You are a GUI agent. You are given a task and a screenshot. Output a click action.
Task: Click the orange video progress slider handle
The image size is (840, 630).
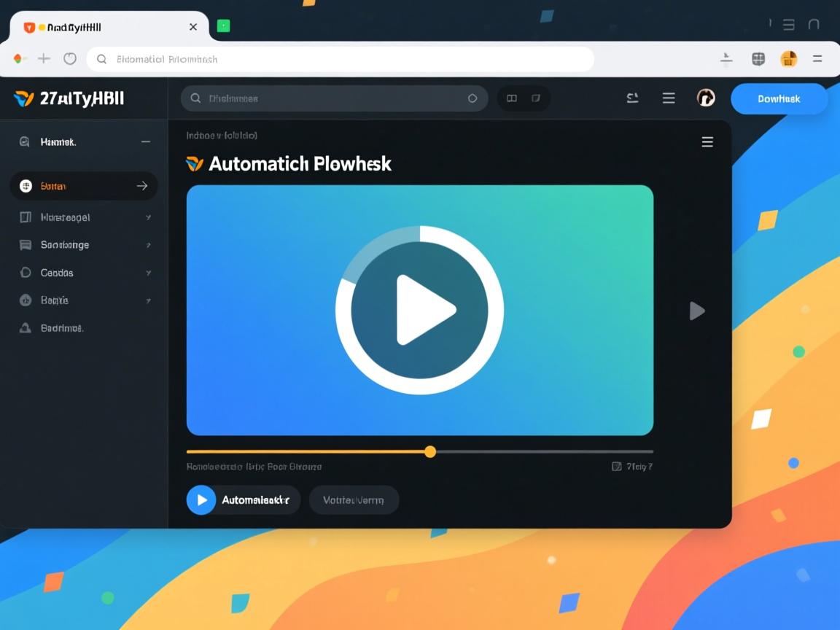pos(430,452)
